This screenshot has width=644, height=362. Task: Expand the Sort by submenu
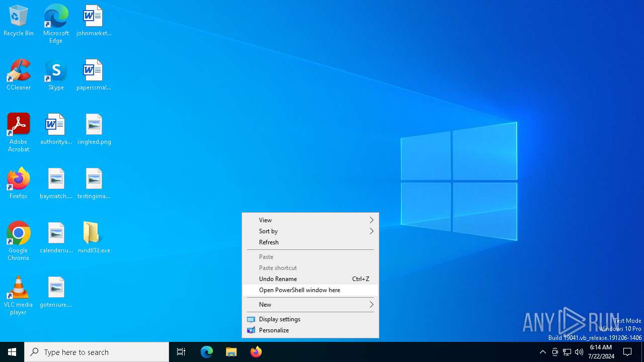(310, 231)
